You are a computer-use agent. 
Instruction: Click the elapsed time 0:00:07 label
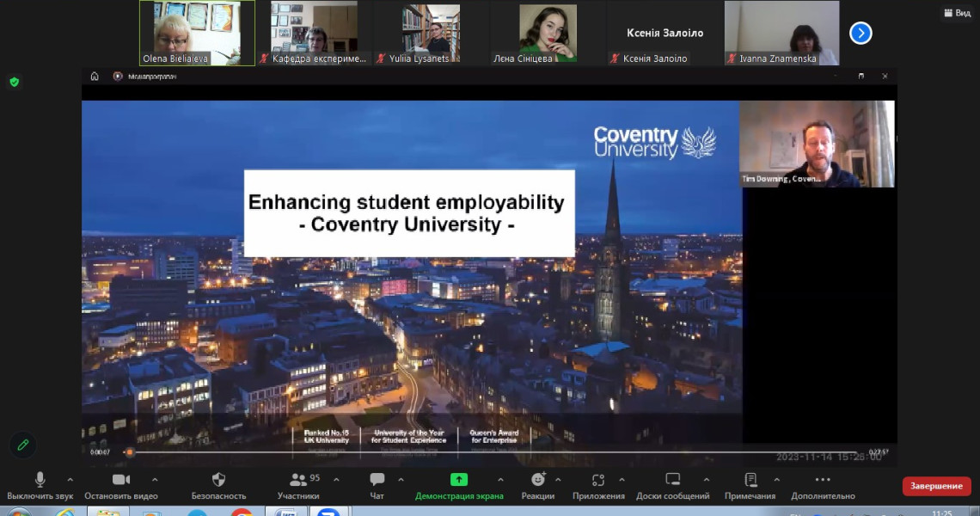click(100, 452)
